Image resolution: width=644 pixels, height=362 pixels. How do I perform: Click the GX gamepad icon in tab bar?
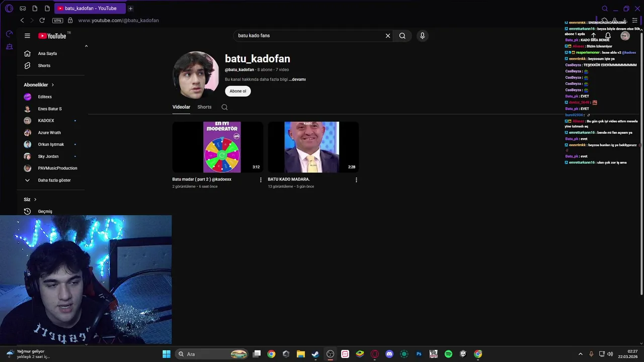click(x=23, y=9)
